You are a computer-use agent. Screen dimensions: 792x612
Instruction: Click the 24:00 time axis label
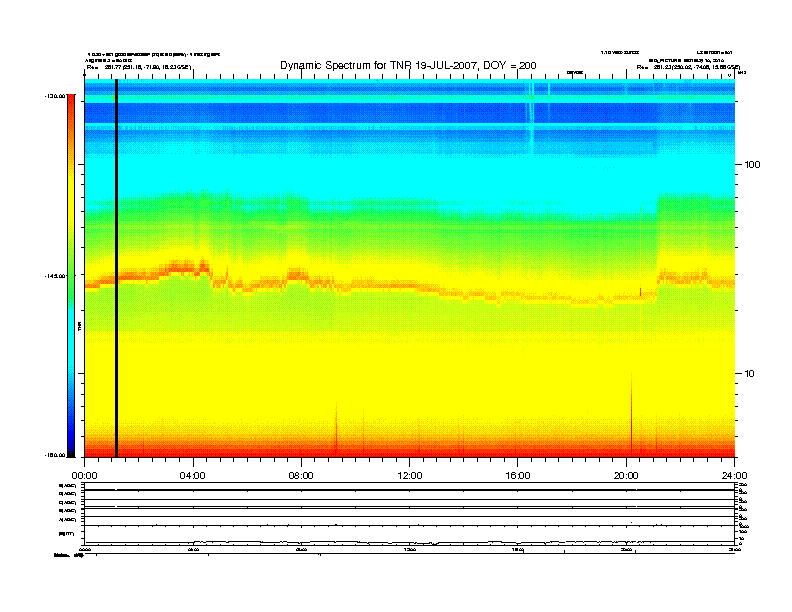[x=734, y=476]
